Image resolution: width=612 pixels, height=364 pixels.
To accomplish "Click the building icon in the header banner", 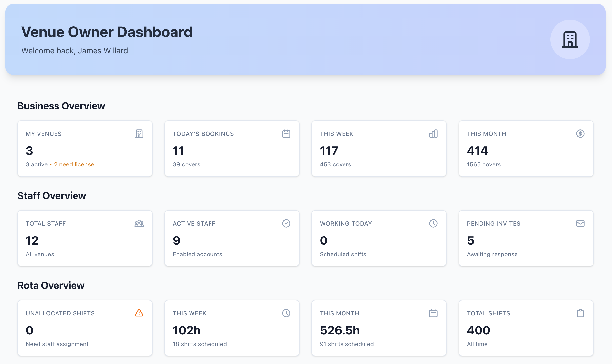I will point(570,39).
